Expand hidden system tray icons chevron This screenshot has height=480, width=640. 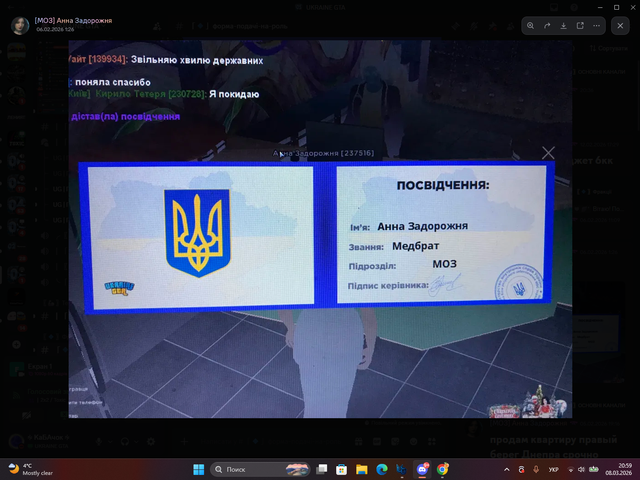point(507,470)
